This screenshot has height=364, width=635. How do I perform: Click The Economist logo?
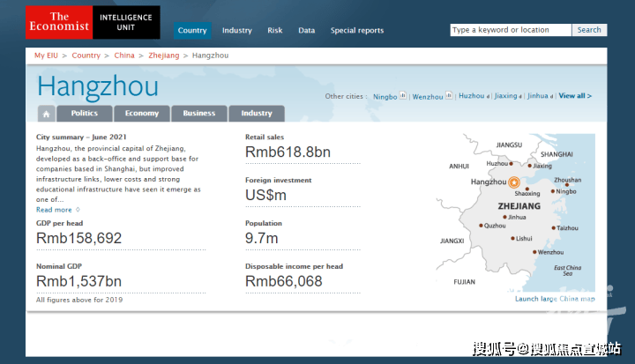coord(58,22)
